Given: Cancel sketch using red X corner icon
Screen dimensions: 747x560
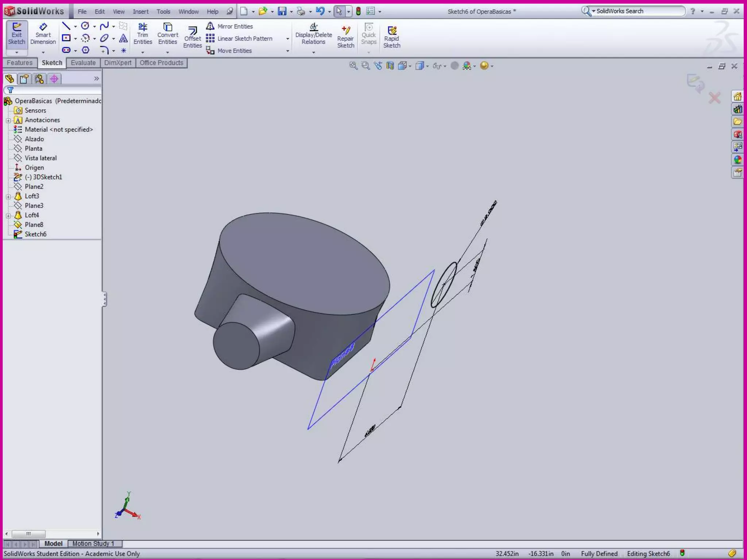Looking at the screenshot, I should point(714,98).
